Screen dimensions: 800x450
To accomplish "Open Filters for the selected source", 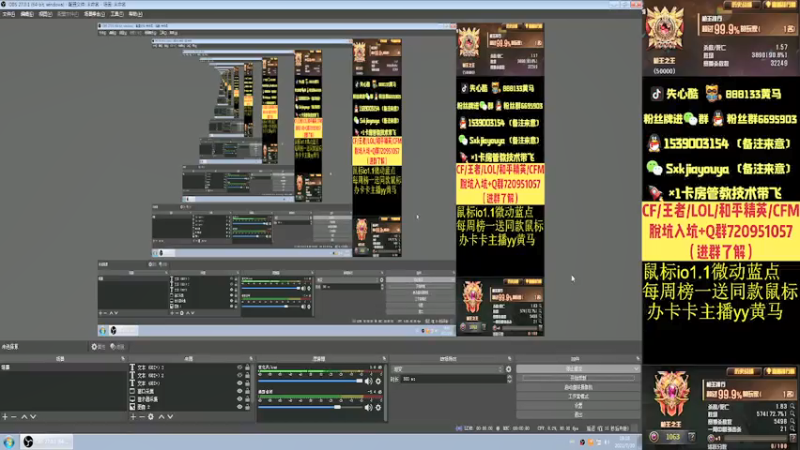I will tap(117, 347).
